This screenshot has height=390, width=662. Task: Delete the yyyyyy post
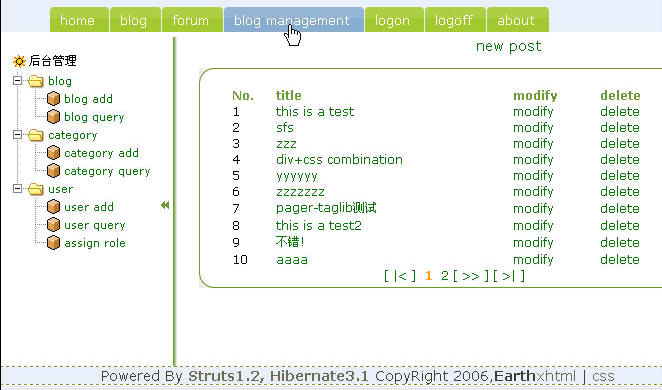tap(620, 176)
